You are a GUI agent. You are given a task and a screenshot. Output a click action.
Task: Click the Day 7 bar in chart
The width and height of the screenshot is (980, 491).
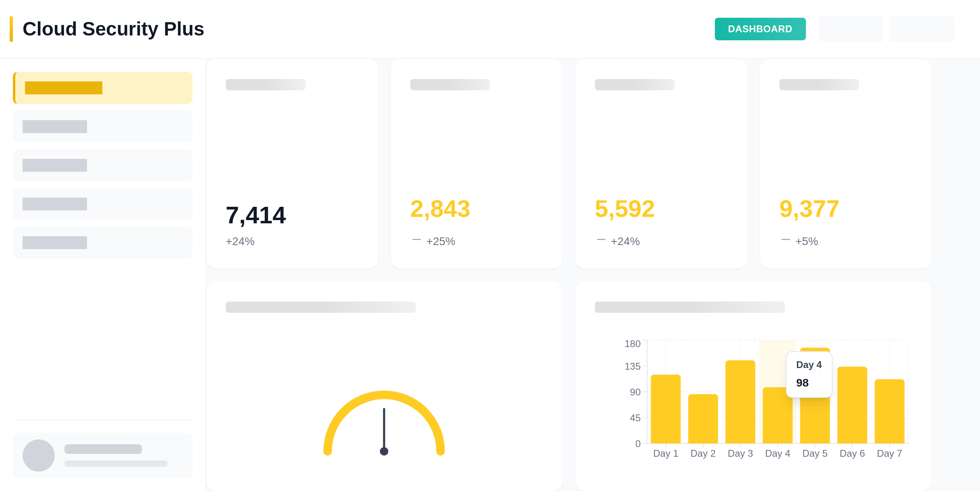[x=889, y=411]
